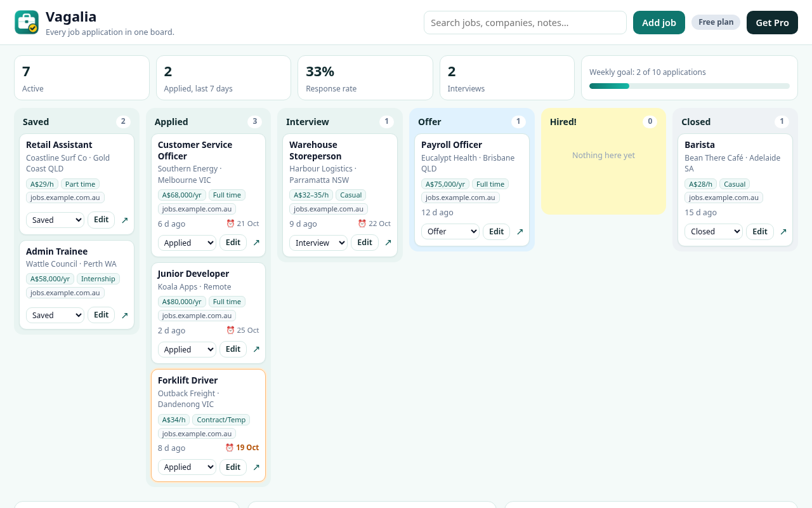
Task: Focus the search jobs input field
Action: 525,22
